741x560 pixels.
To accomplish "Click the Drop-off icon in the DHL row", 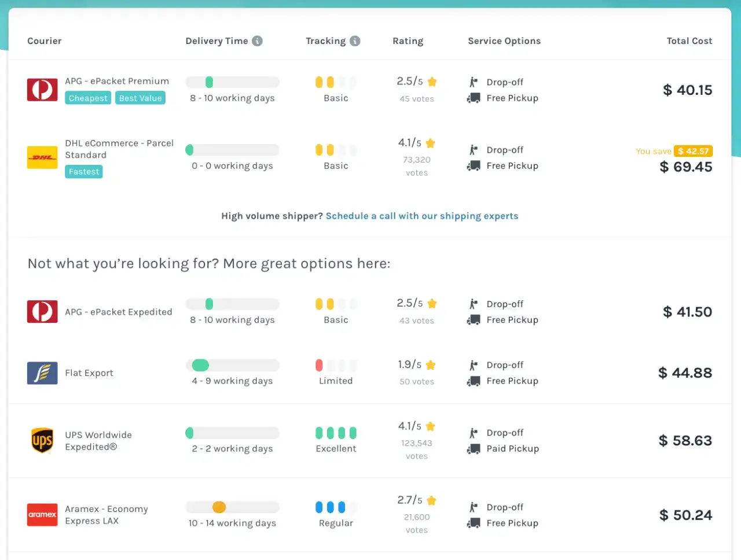I will tap(474, 150).
